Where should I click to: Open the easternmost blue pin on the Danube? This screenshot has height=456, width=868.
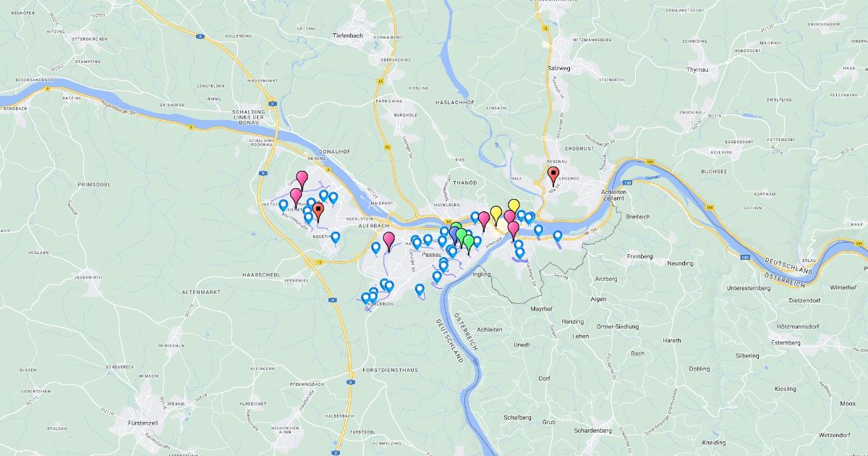(558, 237)
